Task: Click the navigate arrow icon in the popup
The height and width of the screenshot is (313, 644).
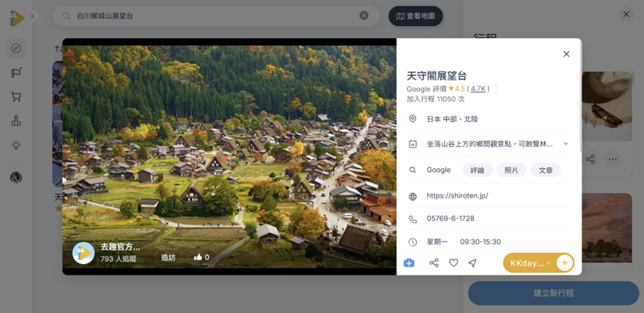Action: (x=473, y=263)
